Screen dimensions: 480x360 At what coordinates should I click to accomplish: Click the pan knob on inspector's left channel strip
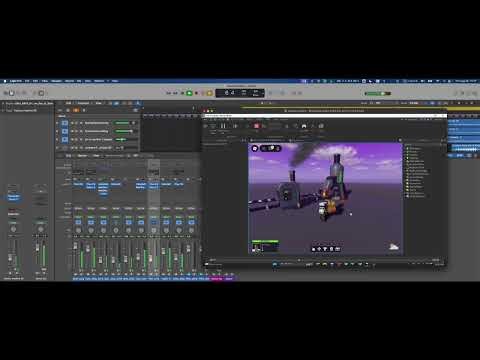pos(13,229)
